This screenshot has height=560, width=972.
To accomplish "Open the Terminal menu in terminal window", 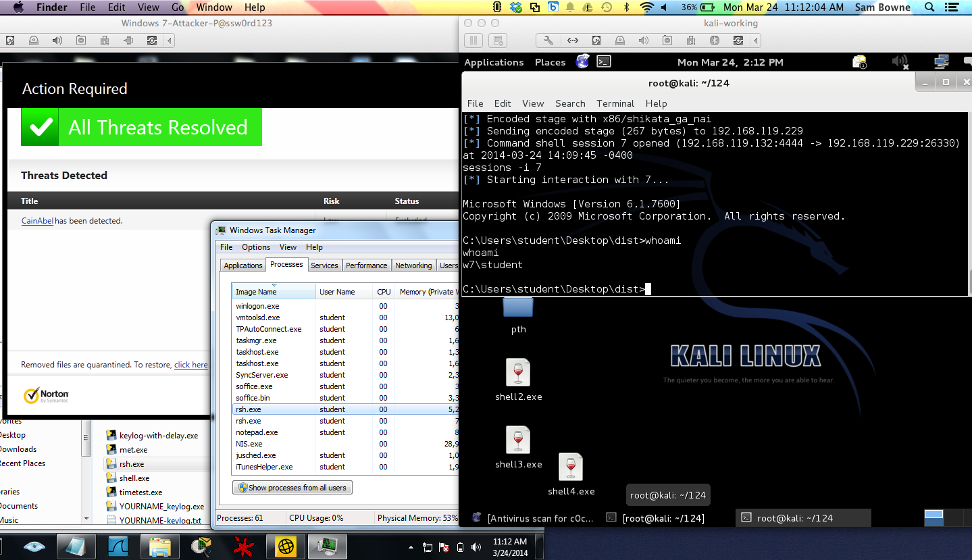I will click(x=615, y=103).
